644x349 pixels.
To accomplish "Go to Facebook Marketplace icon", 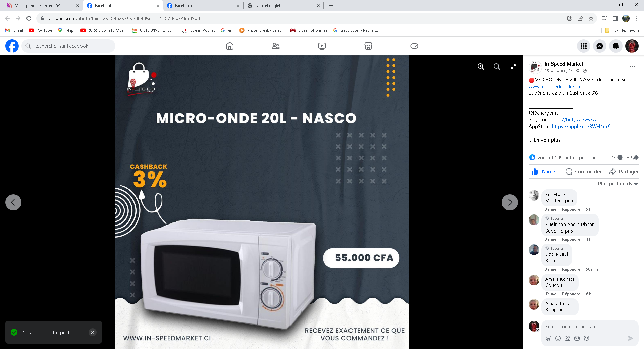I will click(x=368, y=46).
